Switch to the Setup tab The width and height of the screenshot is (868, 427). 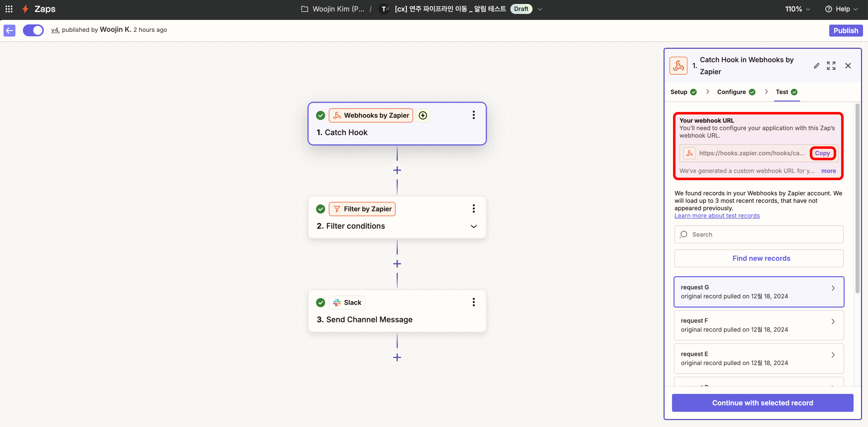[683, 92]
